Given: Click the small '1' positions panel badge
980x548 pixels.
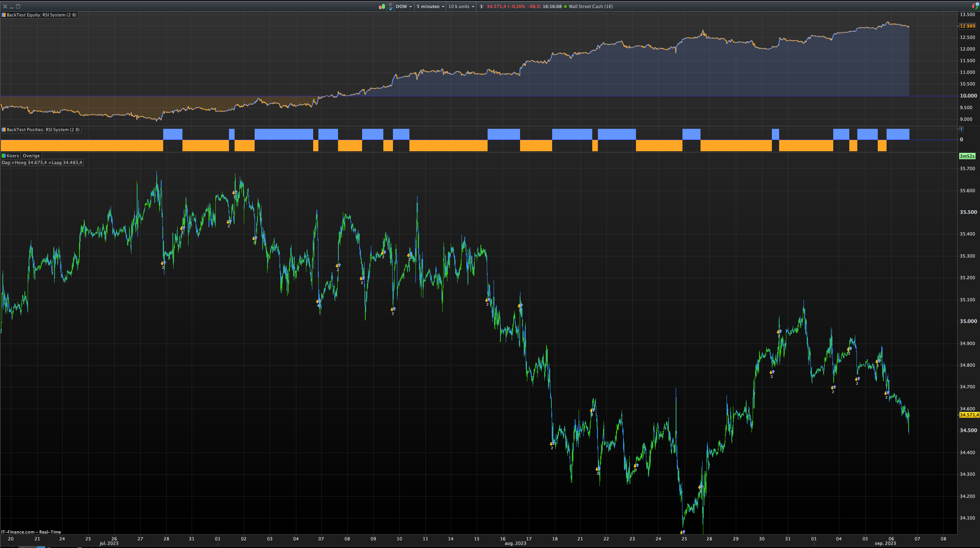Looking at the screenshot, I should (961, 130).
